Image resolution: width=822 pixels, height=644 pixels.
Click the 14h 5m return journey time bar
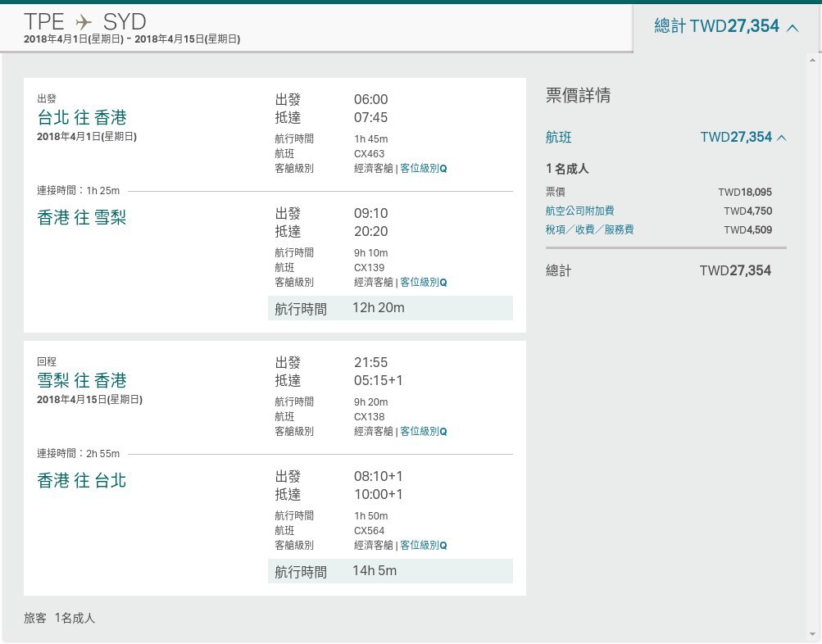pyautogui.click(x=390, y=571)
